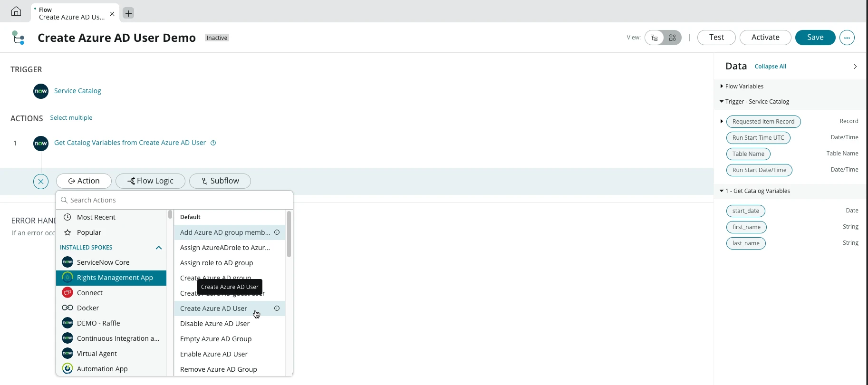868x385 pixels.
Task: Select the Flow Logic tab
Action: tap(151, 181)
